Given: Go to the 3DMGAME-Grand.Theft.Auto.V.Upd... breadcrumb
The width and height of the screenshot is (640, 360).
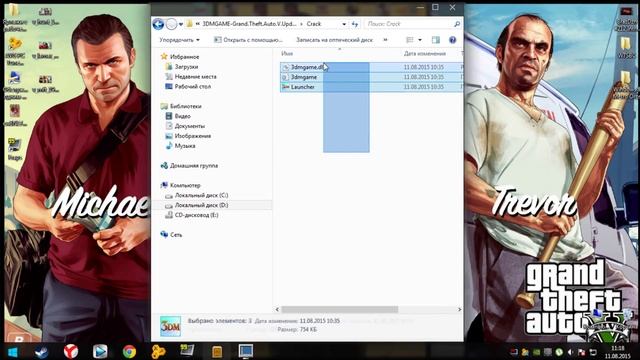Looking at the screenshot, I should tap(249, 24).
